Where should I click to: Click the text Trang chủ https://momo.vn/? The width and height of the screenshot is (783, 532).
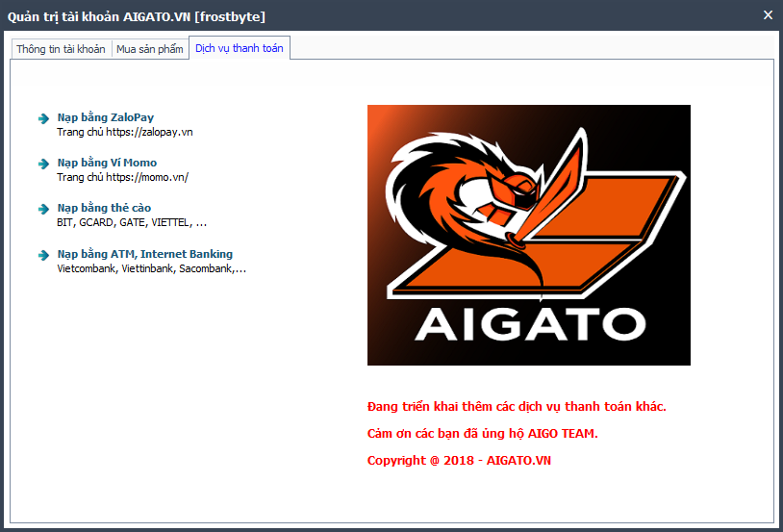point(122,177)
